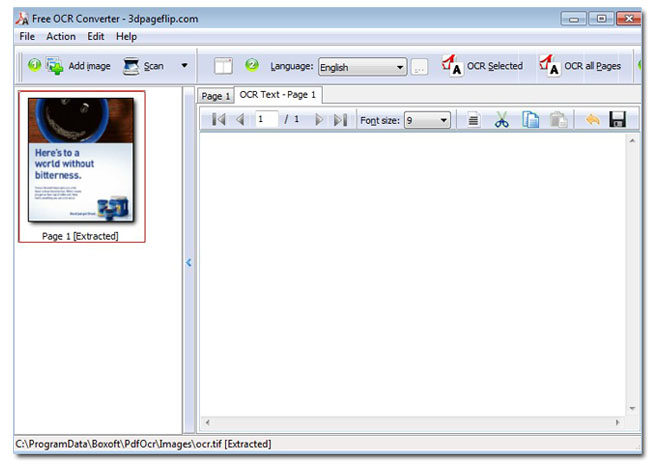Screen dimensions: 650x470
Task: Click the horizontal scrollbar left arrow
Action: (x=207, y=422)
